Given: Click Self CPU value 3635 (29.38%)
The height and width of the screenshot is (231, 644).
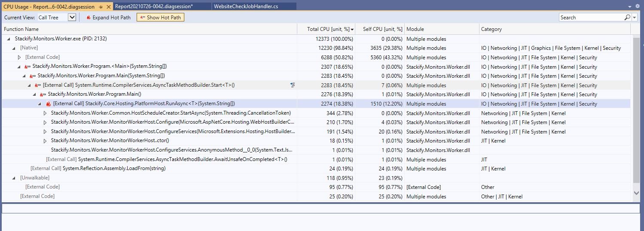Looking at the screenshot, I should coord(386,48).
